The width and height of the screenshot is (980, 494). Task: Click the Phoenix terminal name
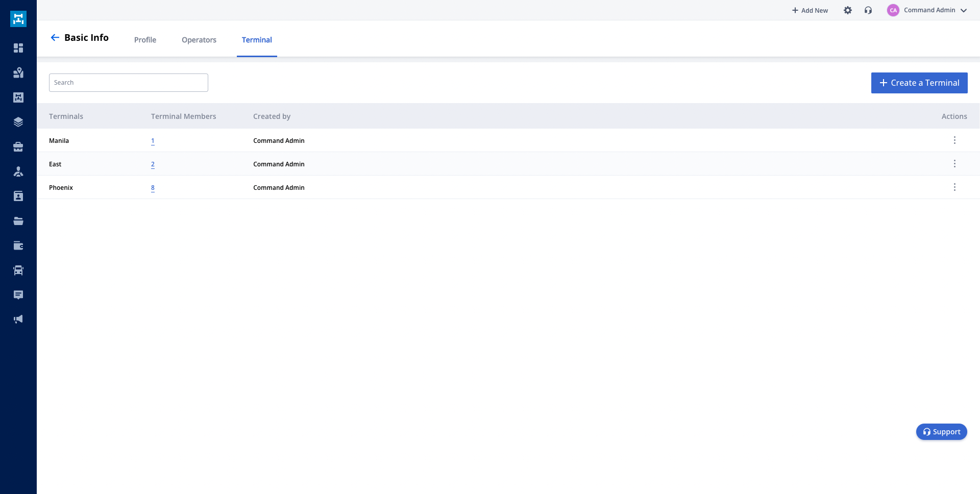(x=61, y=188)
